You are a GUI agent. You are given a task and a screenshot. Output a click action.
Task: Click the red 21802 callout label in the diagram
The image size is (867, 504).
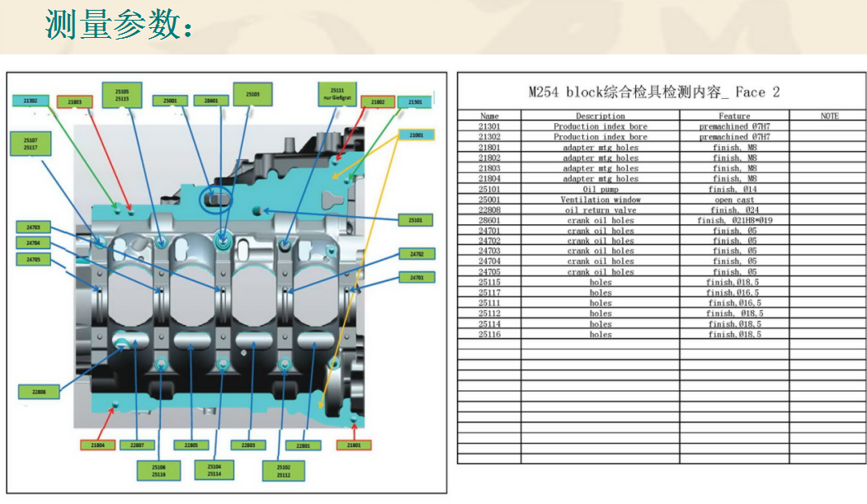378,102
